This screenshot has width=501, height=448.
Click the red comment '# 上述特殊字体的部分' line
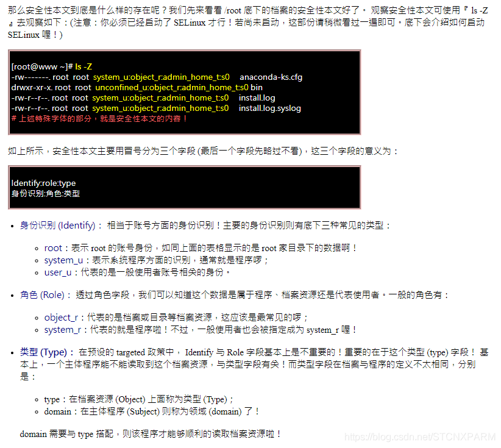tap(99, 118)
